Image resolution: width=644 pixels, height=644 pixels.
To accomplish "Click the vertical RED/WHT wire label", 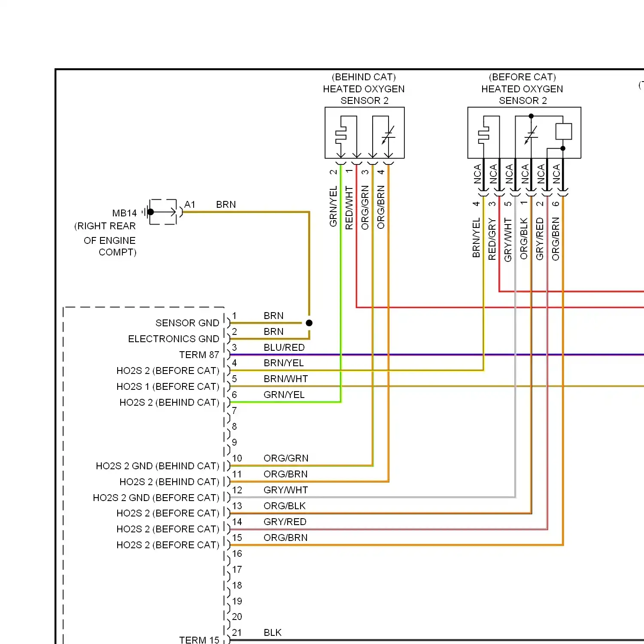I will [x=349, y=208].
